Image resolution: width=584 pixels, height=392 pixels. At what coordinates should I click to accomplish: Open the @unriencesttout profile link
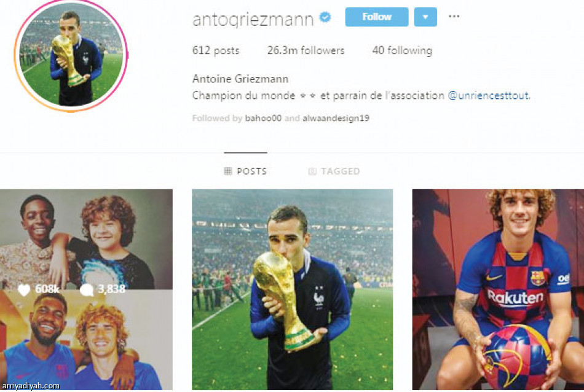(x=488, y=96)
